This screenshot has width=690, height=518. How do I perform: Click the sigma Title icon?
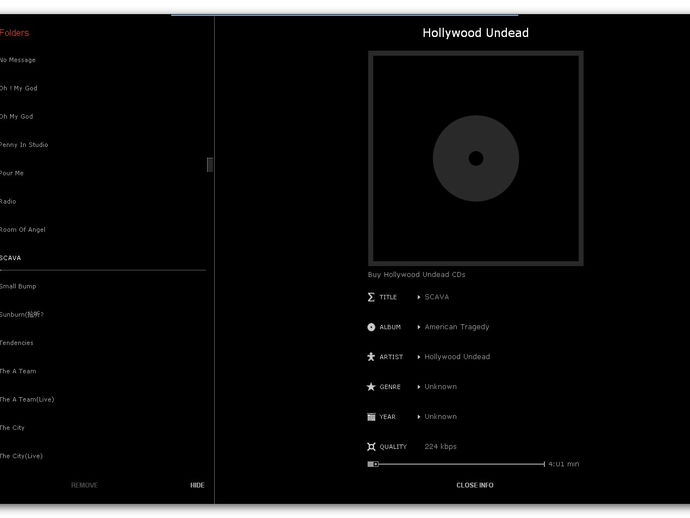click(371, 297)
